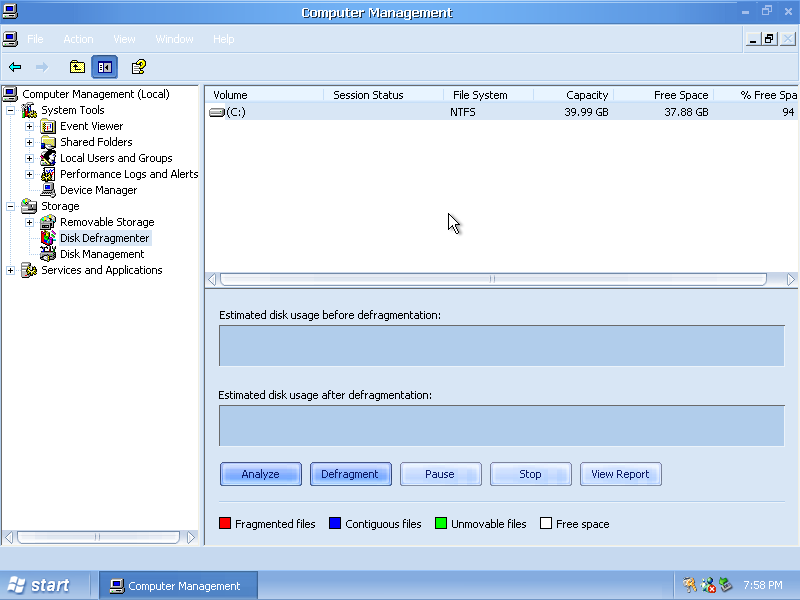Image resolution: width=800 pixels, height=600 pixels.
Task: Click the Analyze button
Action: [x=260, y=474]
